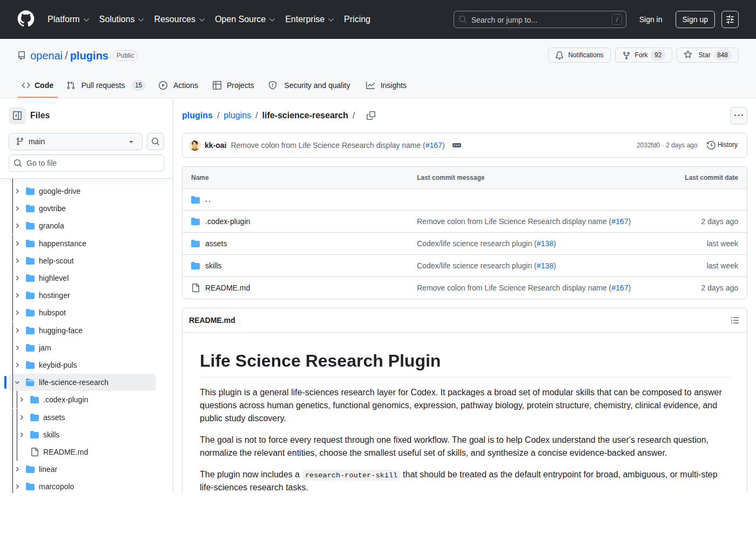Fork the repository
Screen dimensions: 756x540
(x=643, y=55)
